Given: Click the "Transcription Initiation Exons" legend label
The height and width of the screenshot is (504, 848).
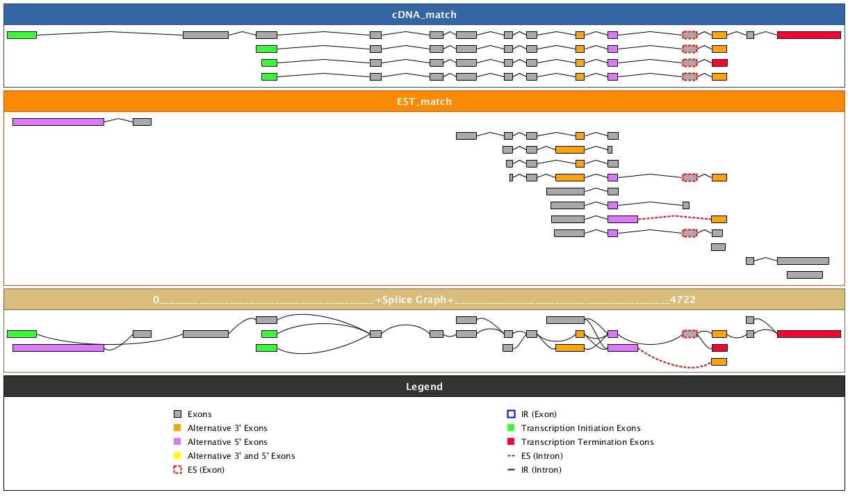Looking at the screenshot, I should 580,428.
